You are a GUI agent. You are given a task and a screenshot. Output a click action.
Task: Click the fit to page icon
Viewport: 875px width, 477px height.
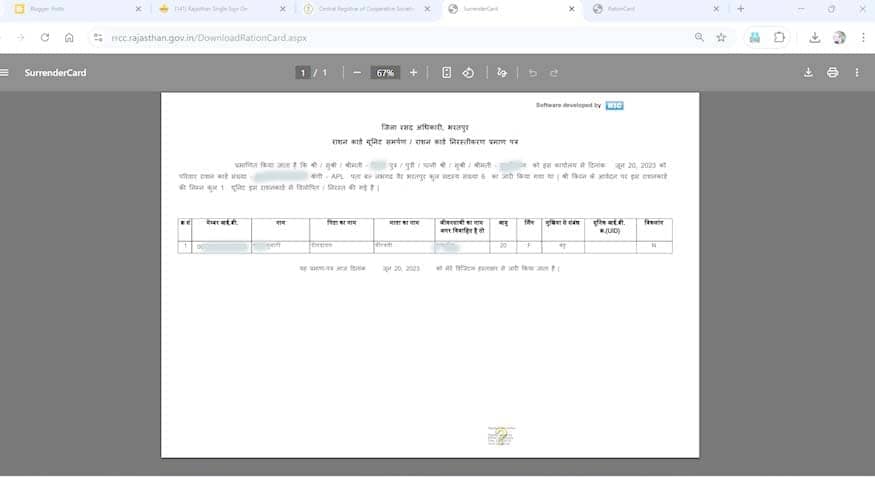click(446, 72)
